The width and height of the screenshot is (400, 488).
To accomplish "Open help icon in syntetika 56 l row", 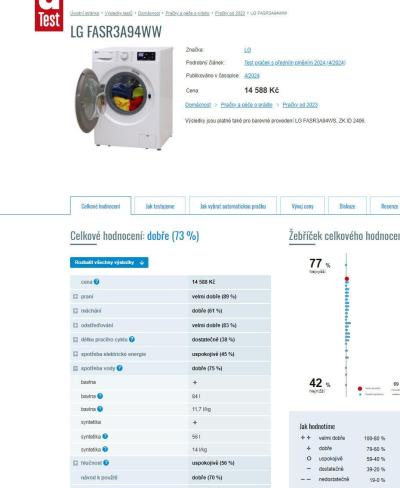I will [105, 436].
